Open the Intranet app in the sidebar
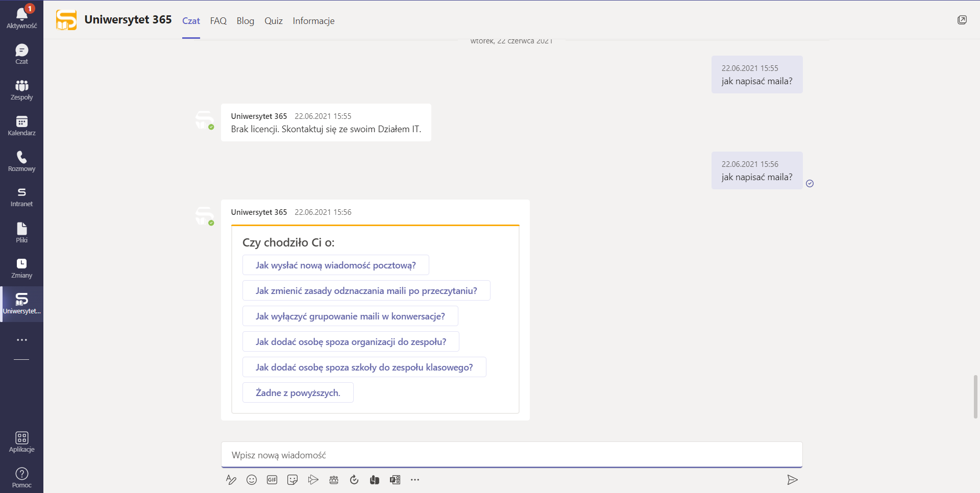 pos(21,197)
